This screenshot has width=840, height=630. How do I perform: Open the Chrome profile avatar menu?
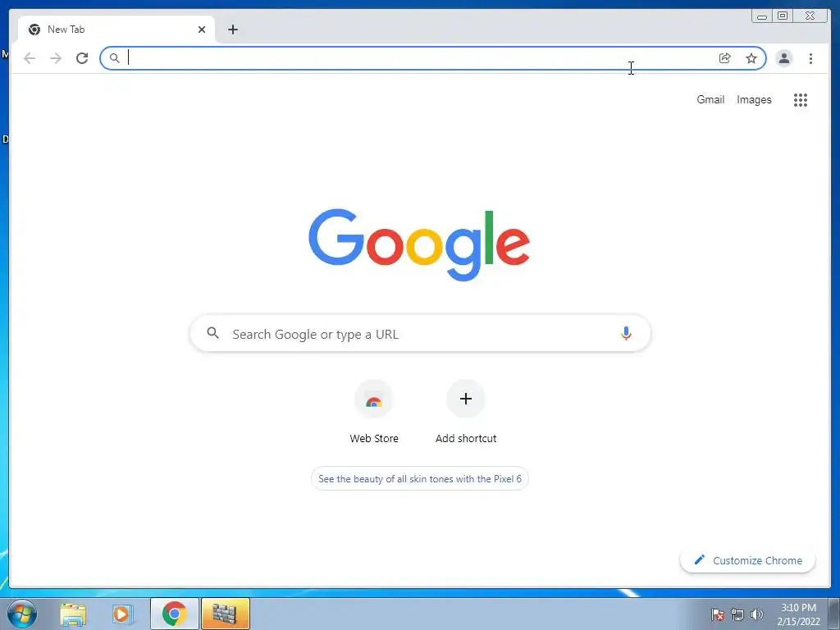coord(783,58)
